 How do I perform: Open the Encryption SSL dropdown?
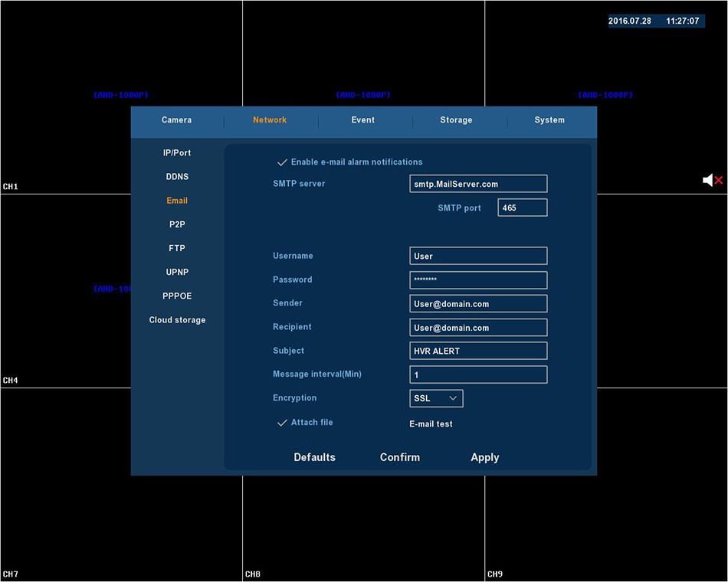tap(436, 398)
